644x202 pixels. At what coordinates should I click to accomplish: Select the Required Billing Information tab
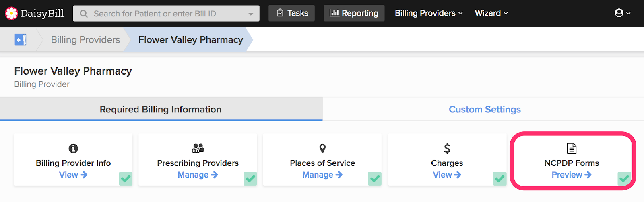[x=161, y=109]
